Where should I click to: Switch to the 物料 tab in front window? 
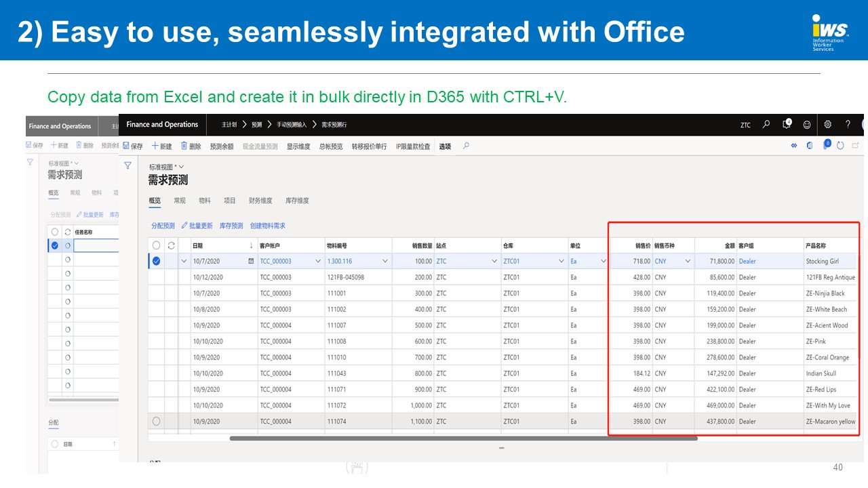click(x=205, y=201)
